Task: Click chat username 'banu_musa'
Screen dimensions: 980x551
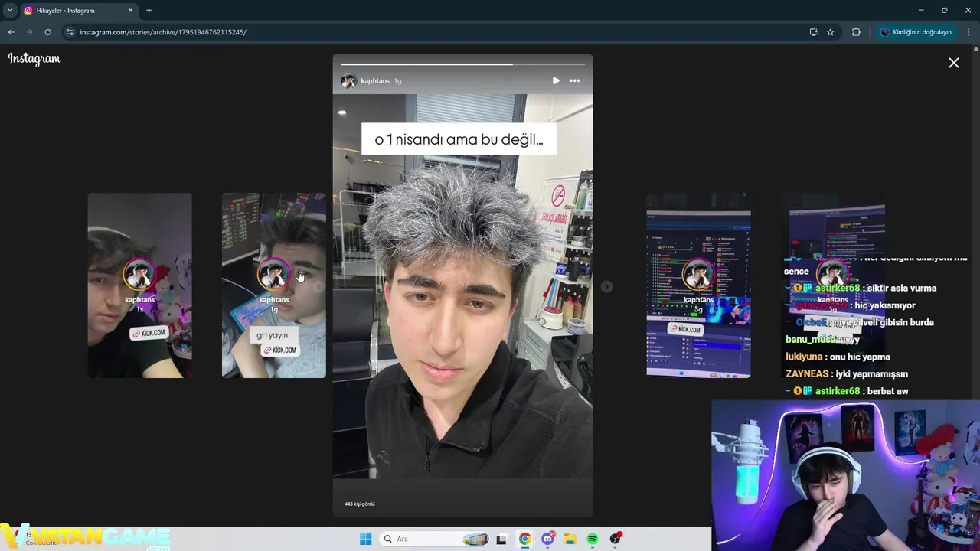Action: click(x=809, y=339)
